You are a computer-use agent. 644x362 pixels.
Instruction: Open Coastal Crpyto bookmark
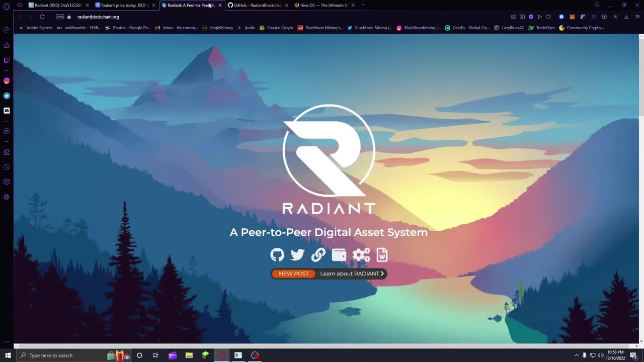276,28
